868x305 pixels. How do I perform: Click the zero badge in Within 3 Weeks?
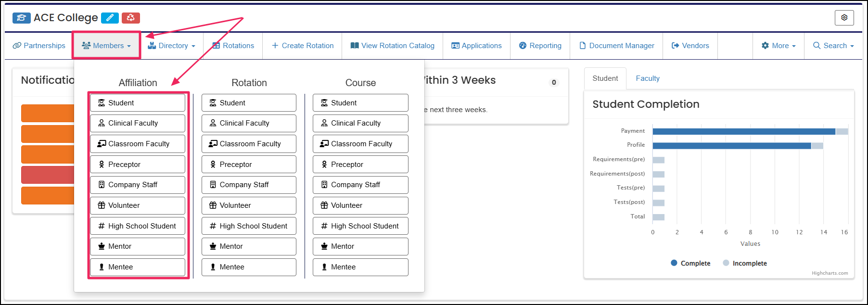[554, 82]
